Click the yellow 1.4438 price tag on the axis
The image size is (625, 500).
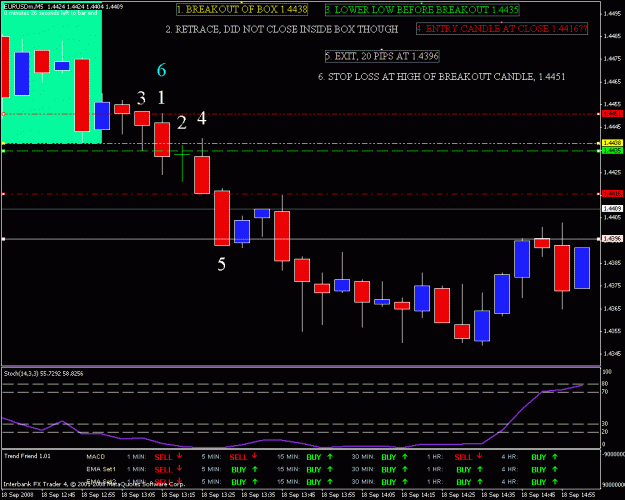click(x=612, y=143)
